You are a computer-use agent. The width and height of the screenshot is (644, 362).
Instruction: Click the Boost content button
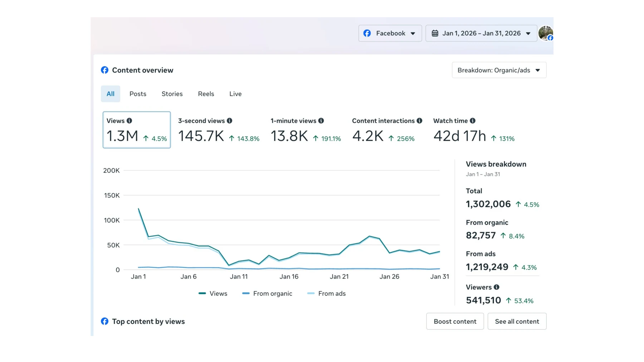[455, 321]
